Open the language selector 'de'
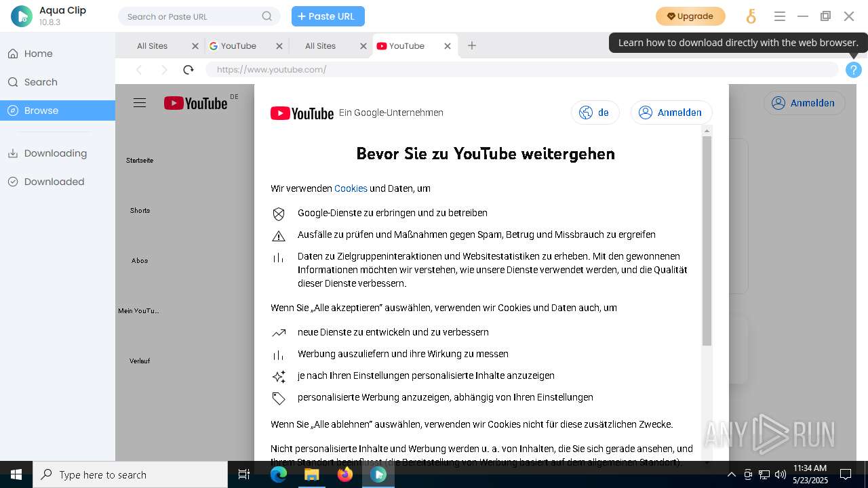Image resolution: width=868 pixels, height=488 pixels. coord(595,113)
